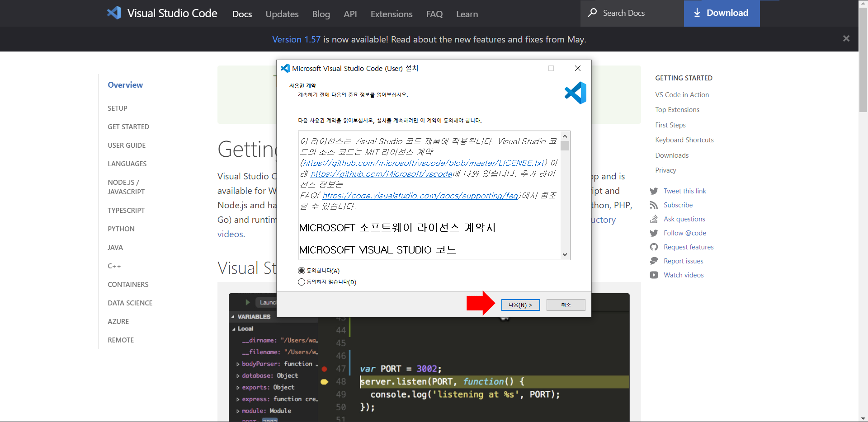The height and width of the screenshot is (422, 868).
Task: Click the blue Download button
Action: (722, 13)
